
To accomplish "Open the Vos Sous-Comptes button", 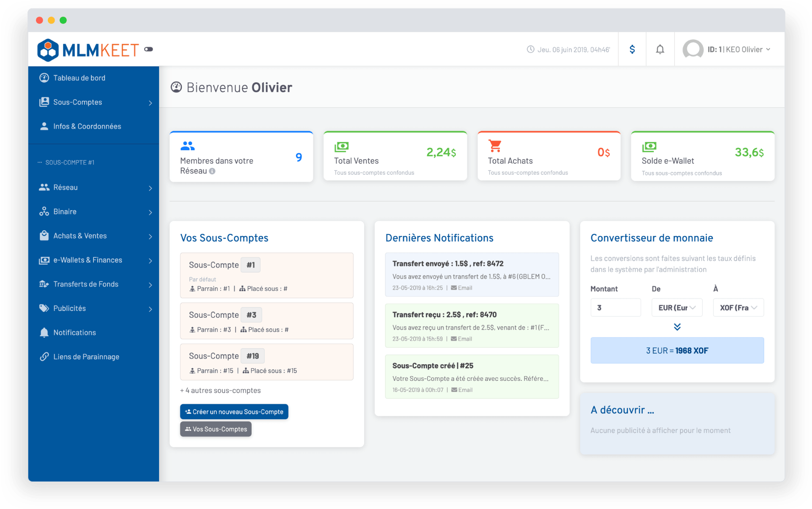I will 215,429.
